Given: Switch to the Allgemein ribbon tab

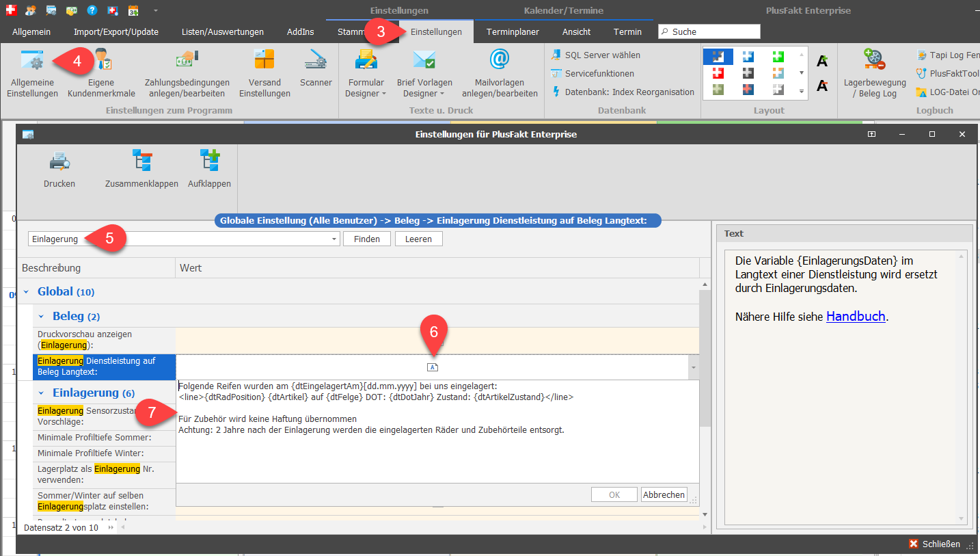Looking at the screenshot, I should click(31, 31).
